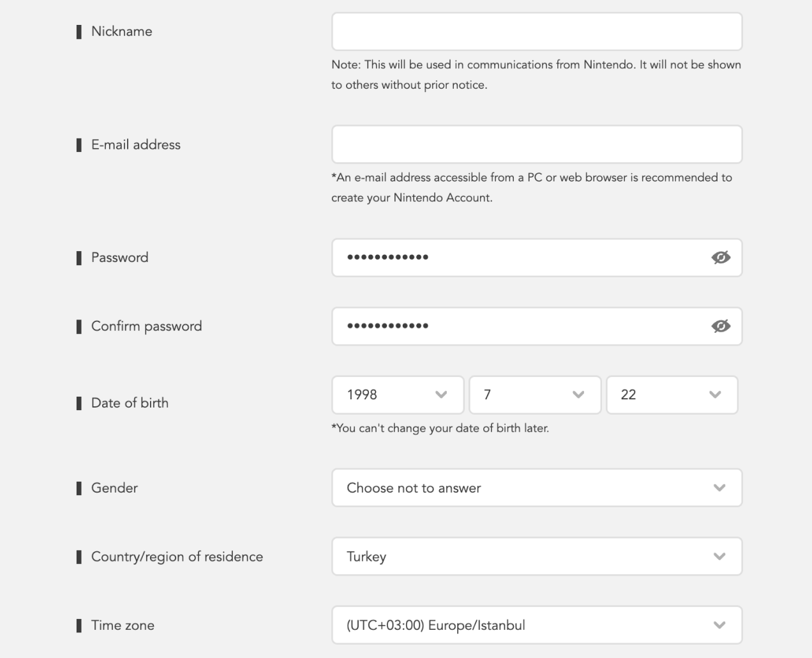
Task: Click the Nickname field label
Action: (x=121, y=31)
